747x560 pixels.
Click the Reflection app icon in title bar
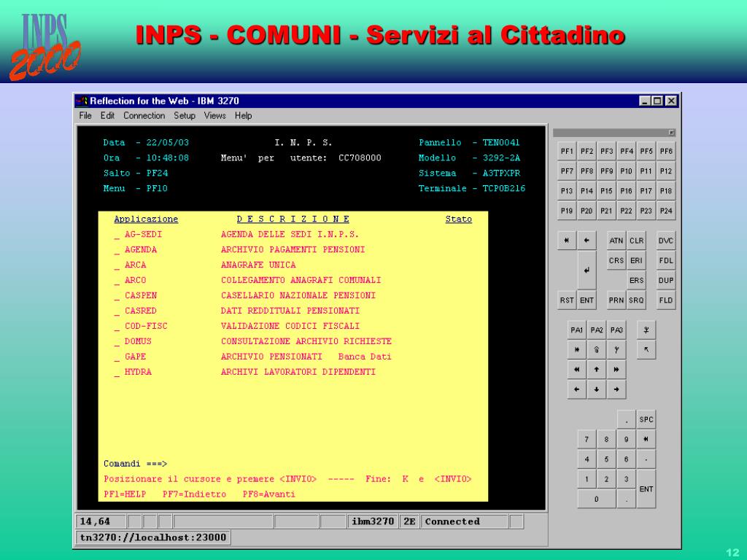coord(82,101)
